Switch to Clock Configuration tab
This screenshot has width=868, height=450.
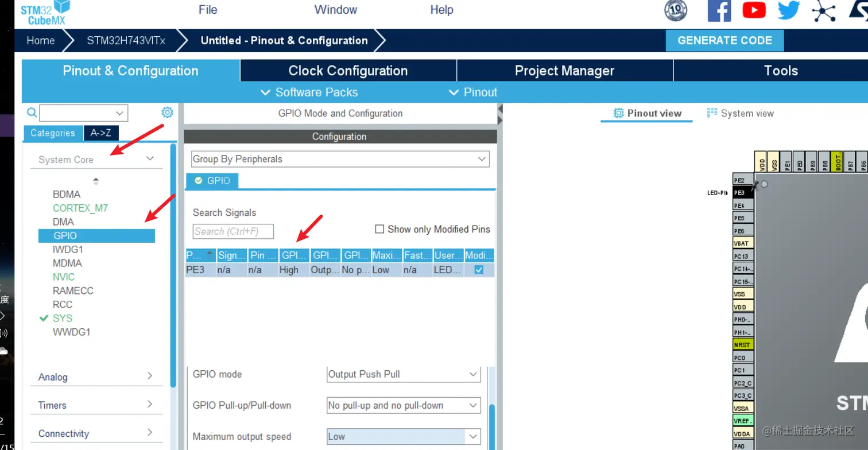(348, 71)
